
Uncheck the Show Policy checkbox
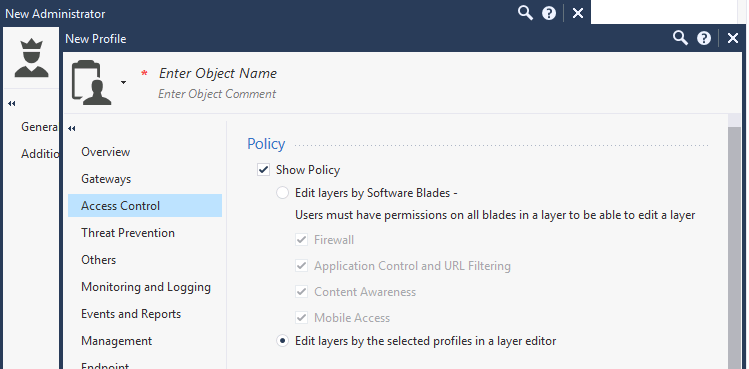coord(263,170)
